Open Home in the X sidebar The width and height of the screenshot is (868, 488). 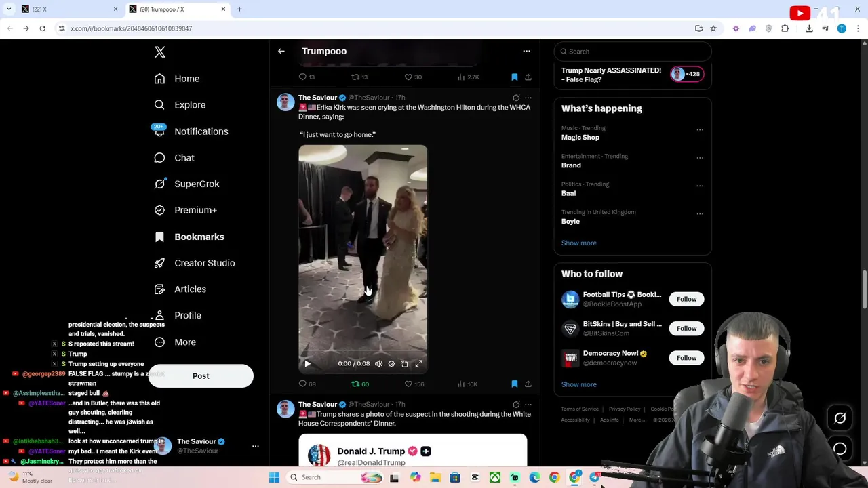coord(177,79)
